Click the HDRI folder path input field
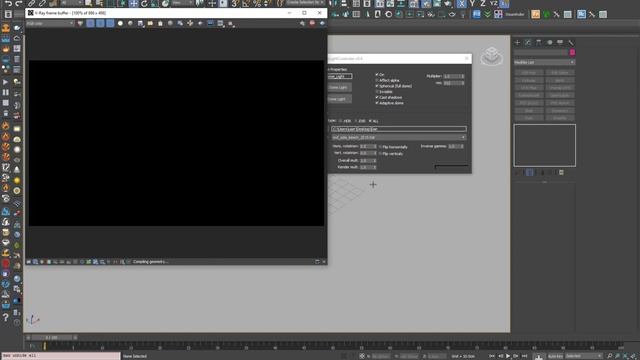The height and width of the screenshot is (360, 640). click(398, 129)
